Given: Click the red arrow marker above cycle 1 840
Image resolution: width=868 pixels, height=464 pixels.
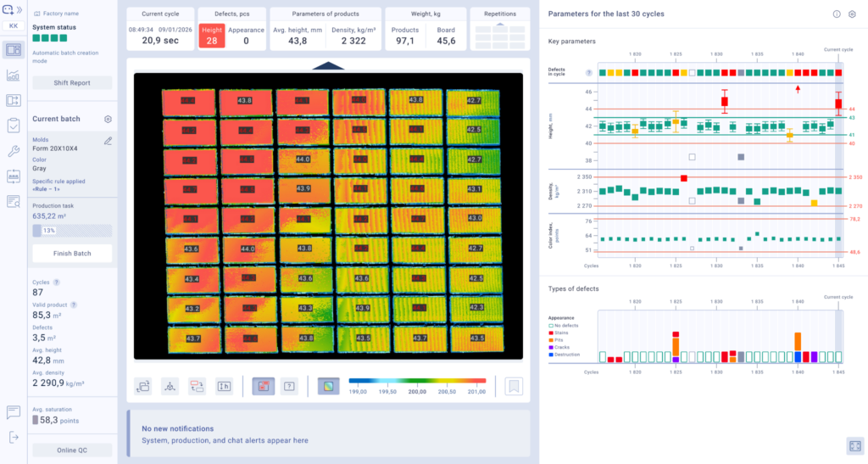Looking at the screenshot, I should (x=798, y=88).
